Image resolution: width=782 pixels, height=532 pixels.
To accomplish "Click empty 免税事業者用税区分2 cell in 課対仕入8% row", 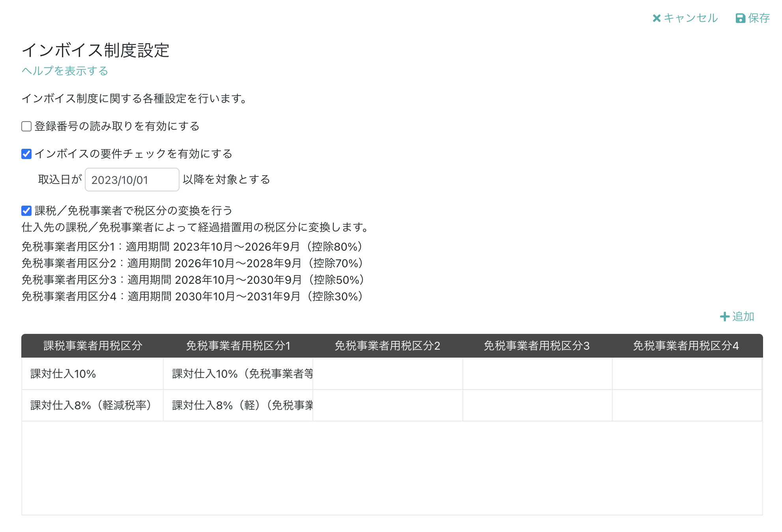I will click(388, 405).
